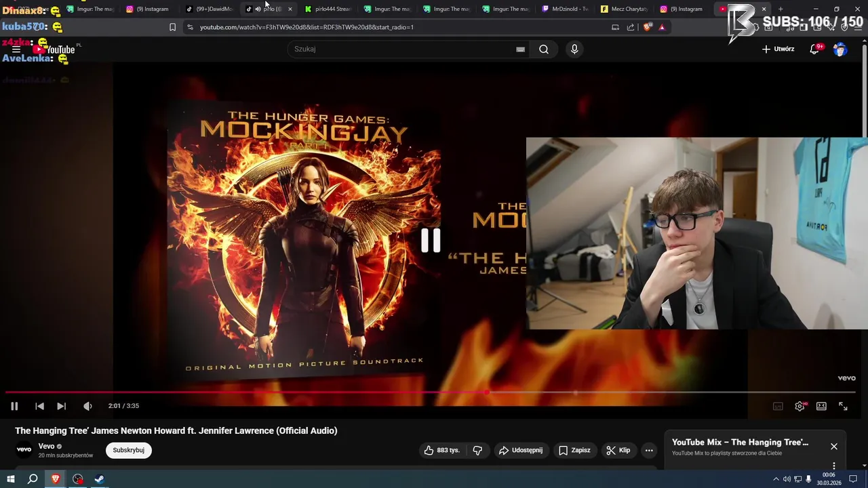The image size is (868, 488).
Task: Open YouTube notifications bell
Action: coord(814,49)
